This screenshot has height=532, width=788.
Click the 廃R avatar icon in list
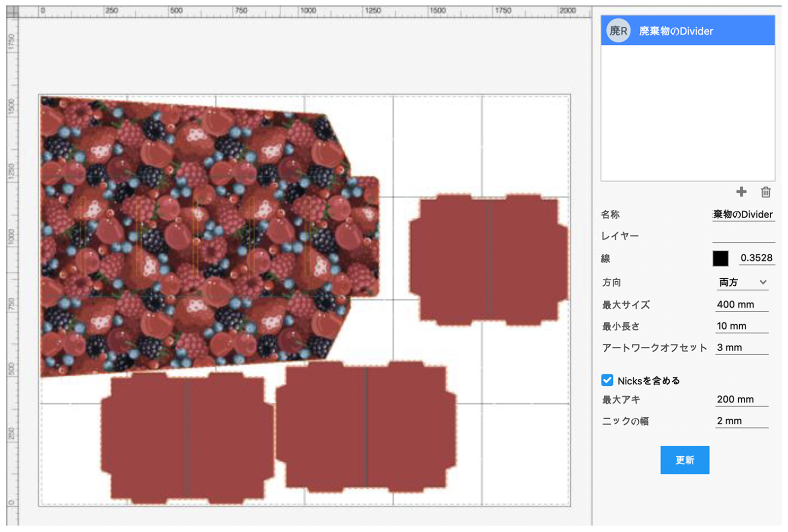pos(618,31)
